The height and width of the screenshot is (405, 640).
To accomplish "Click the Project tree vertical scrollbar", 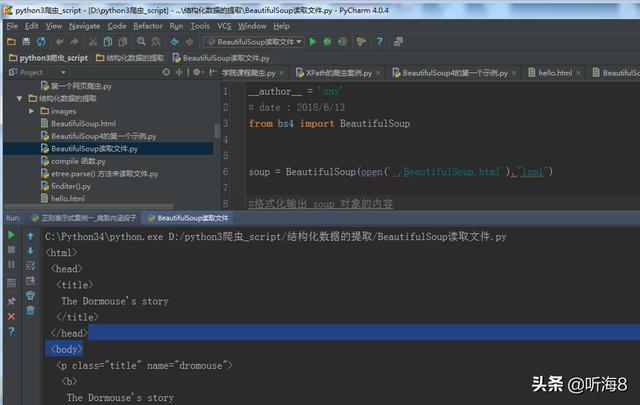I will [217, 131].
